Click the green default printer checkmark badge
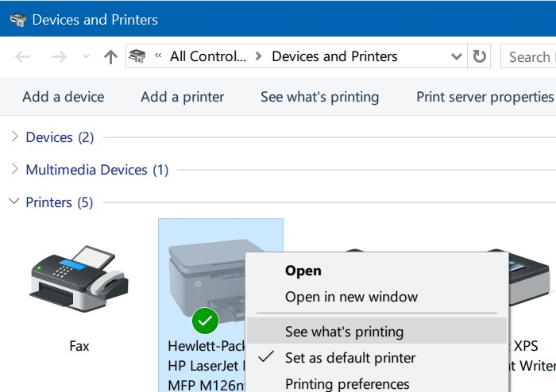556x392 pixels. tap(206, 321)
